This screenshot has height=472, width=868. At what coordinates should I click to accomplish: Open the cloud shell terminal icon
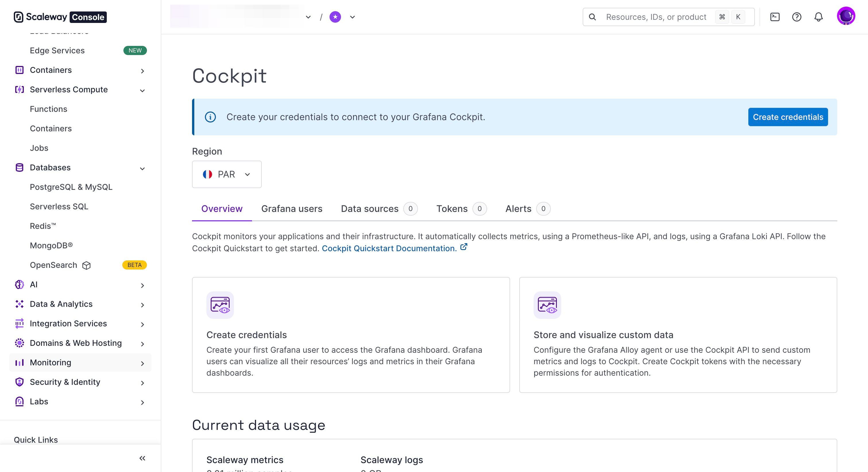(x=775, y=17)
